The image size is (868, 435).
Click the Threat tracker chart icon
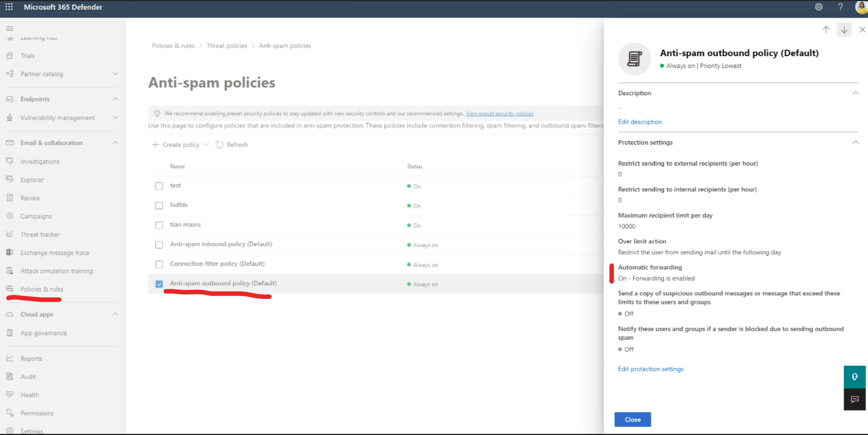[10, 234]
